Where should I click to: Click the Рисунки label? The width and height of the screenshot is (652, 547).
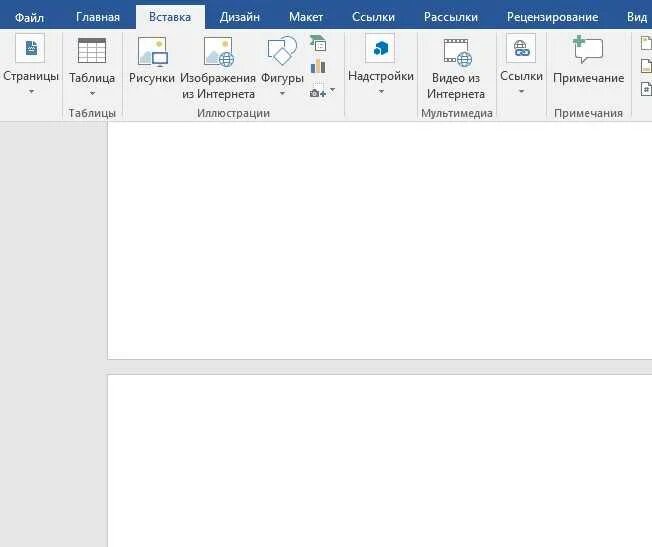click(x=152, y=78)
